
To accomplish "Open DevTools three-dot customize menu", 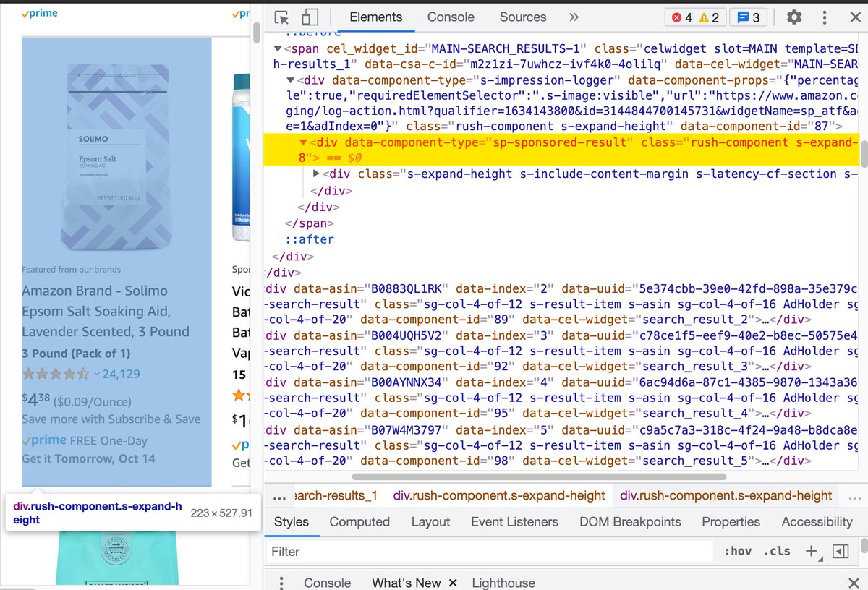I will coord(825,17).
